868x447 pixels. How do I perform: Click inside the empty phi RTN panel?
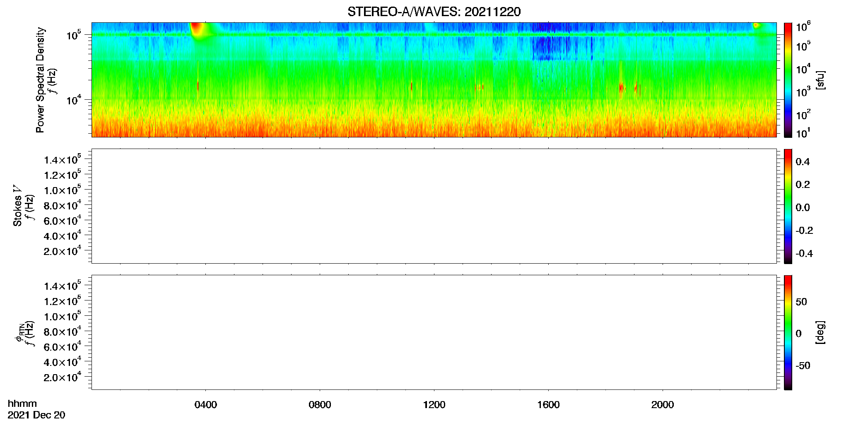point(434,332)
